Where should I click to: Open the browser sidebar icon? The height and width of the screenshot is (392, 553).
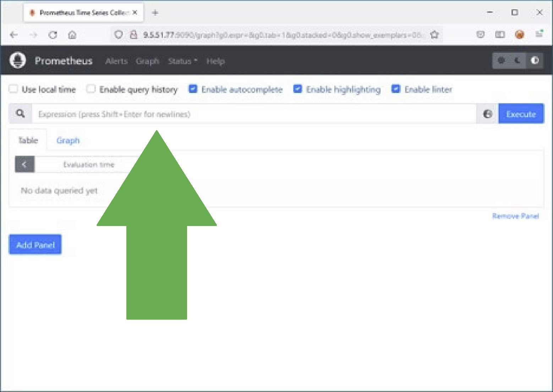500,34
